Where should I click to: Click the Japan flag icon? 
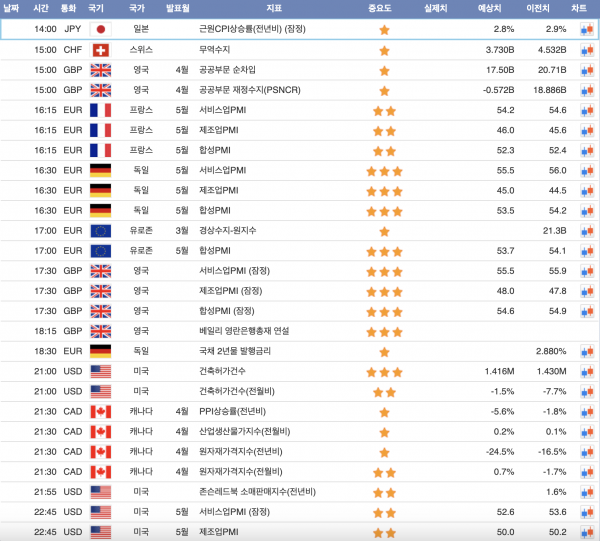101,30
